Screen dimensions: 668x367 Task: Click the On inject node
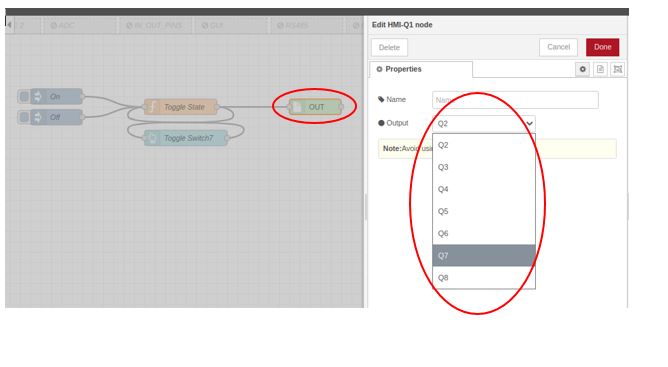(x=56, y=96)
